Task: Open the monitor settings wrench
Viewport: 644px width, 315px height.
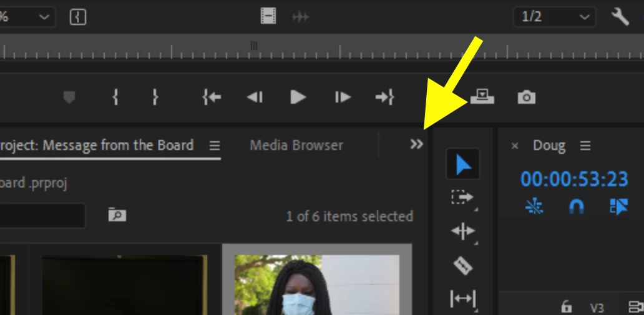Action: point(620,17)
